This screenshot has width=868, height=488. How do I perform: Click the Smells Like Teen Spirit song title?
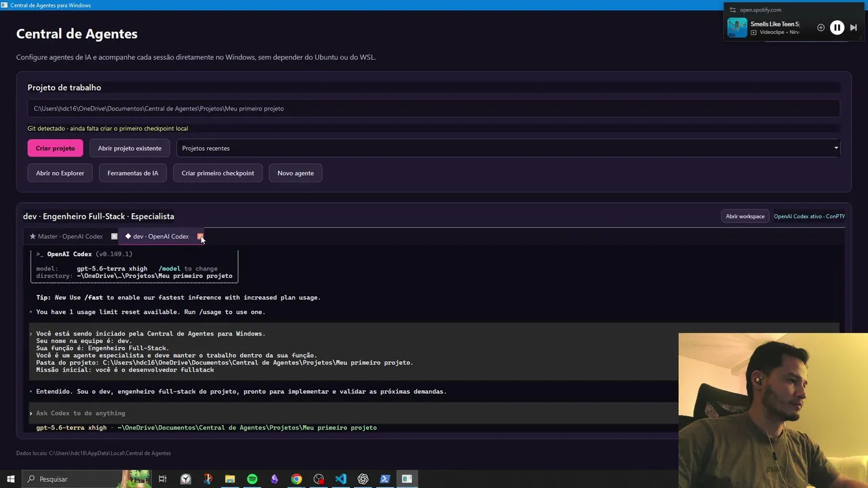pos(775,24)
